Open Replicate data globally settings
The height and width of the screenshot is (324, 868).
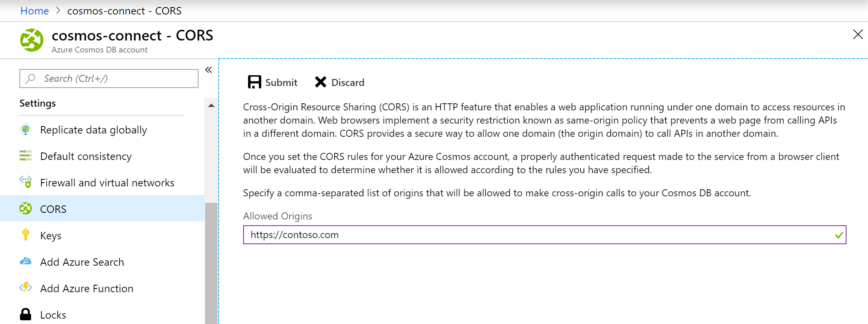(x=93, y=130)
